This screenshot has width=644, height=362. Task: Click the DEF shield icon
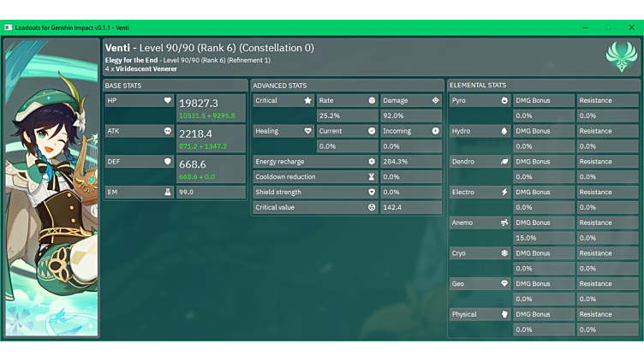pyautogui.click(x=168, y=162)
